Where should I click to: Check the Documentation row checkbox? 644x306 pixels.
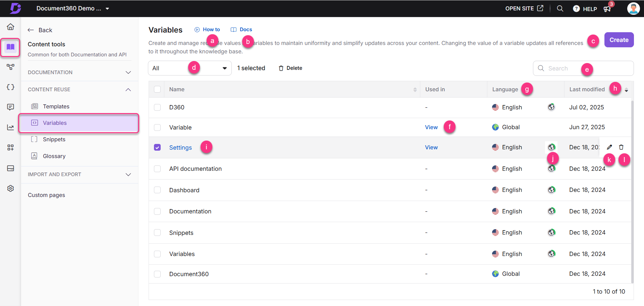(157, 211)
